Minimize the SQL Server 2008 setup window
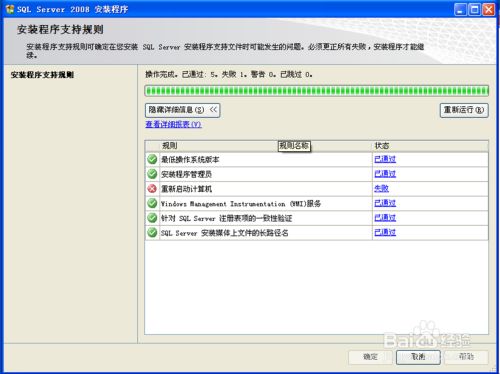 click(x=460, y=9)
